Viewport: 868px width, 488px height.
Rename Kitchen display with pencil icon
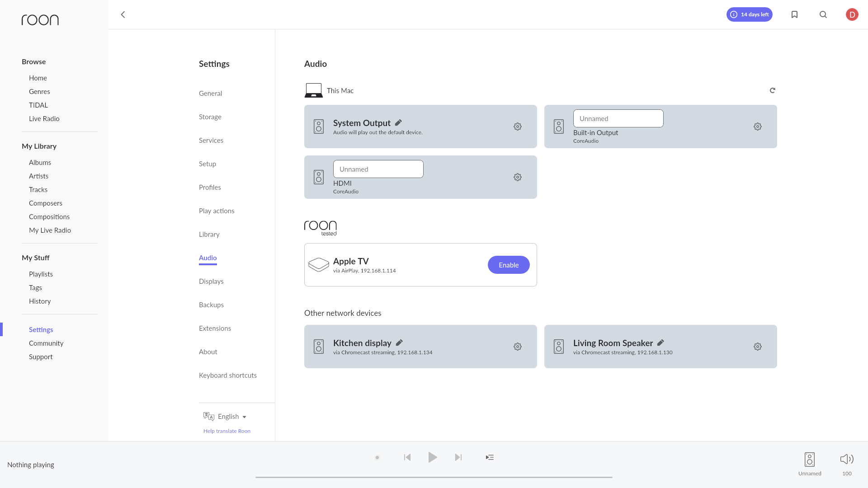[399, 343]
